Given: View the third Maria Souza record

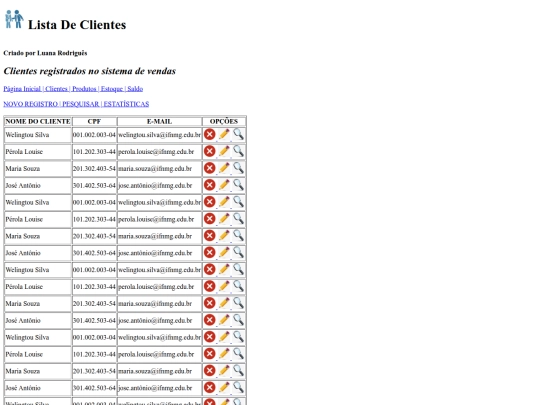Looking at the screenshot, I should (x=238, y=303).
